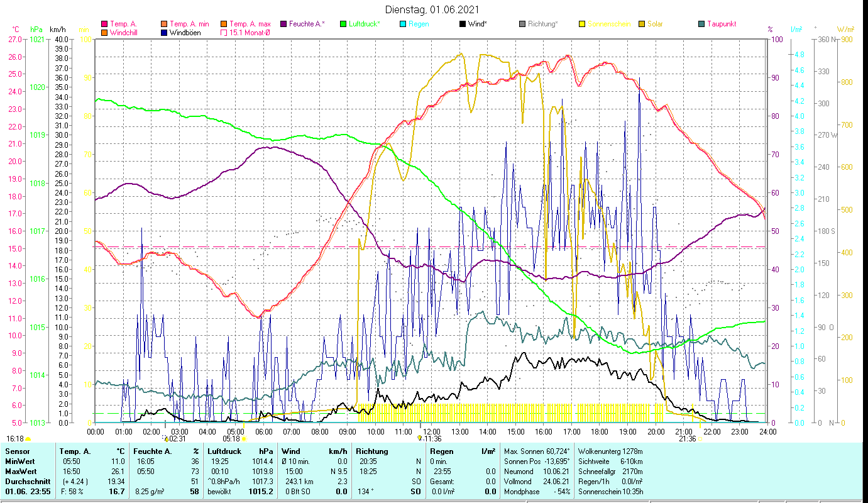
Task: Click the pink Temp. A. legend swatch
Action: pyautogui.click(x=104, y=24)
